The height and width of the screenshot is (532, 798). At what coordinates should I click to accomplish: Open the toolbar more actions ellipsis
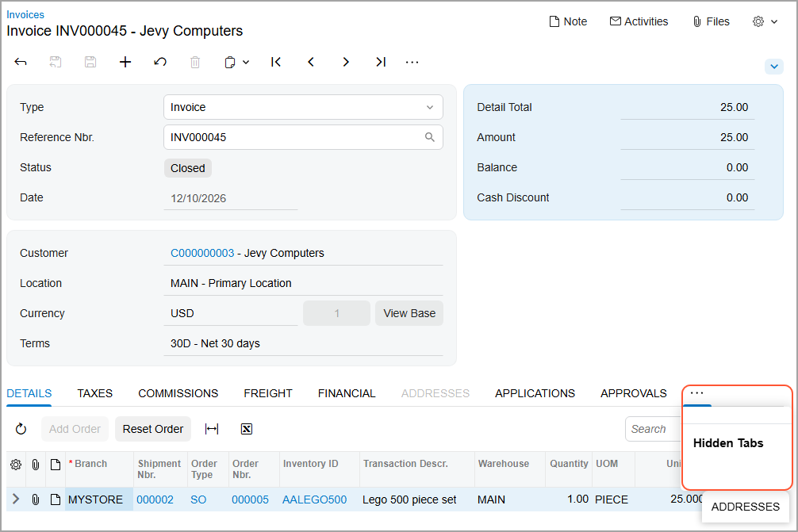(412, 62)
